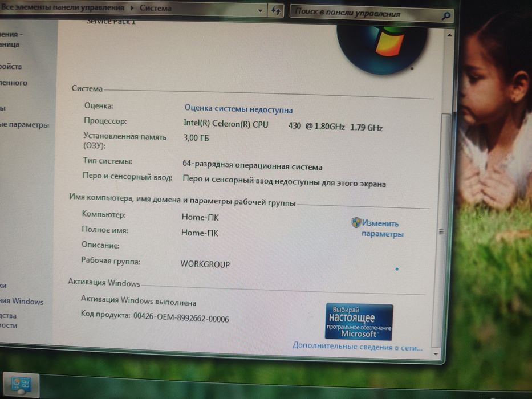Click the shield icon beside Изменить параметры
The image size is (532, 399).
pos(356,222)
